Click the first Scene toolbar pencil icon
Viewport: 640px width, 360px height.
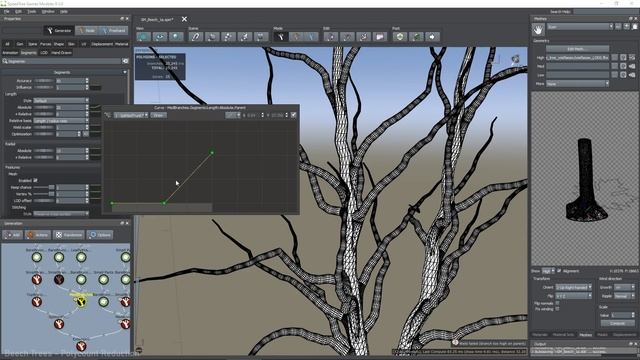(196, 37)
